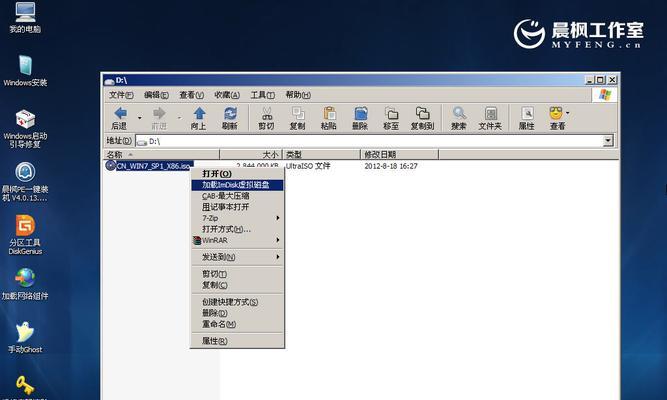This screenshot has width=667, height=400.
Task: Expand the 发送到 submenu
Action: coord(277,257)
